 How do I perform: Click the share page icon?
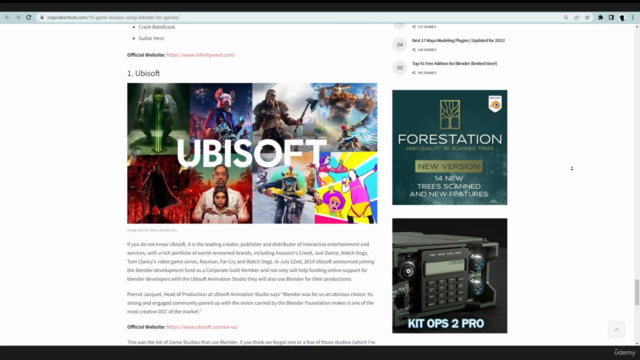click(577, 18)
